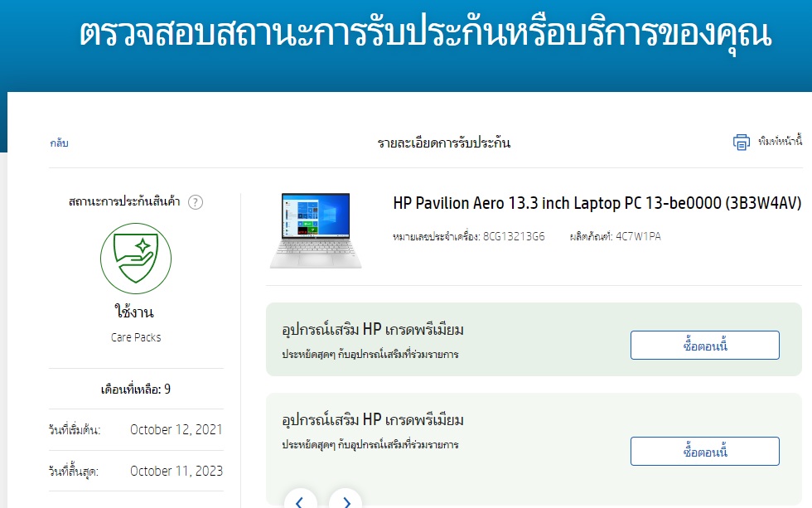812x508 pixels.
Task: Click ซื้อตอนนี้ button in second accessory card
Action: pos(705,451)
